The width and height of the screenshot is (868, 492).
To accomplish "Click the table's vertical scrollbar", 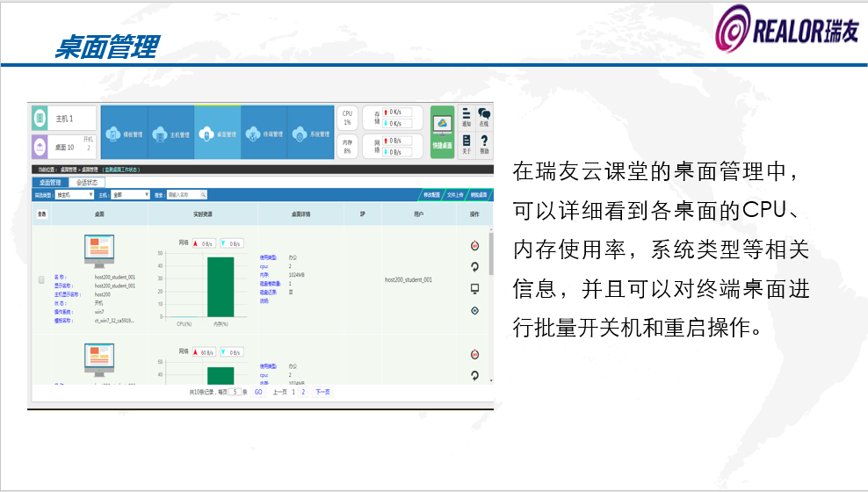I will point(489,255).
